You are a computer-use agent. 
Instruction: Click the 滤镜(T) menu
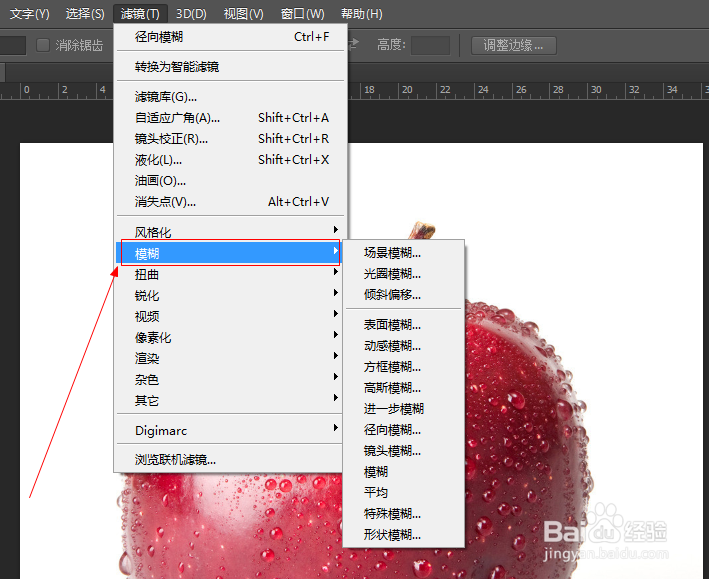click(x=140, y=14)
